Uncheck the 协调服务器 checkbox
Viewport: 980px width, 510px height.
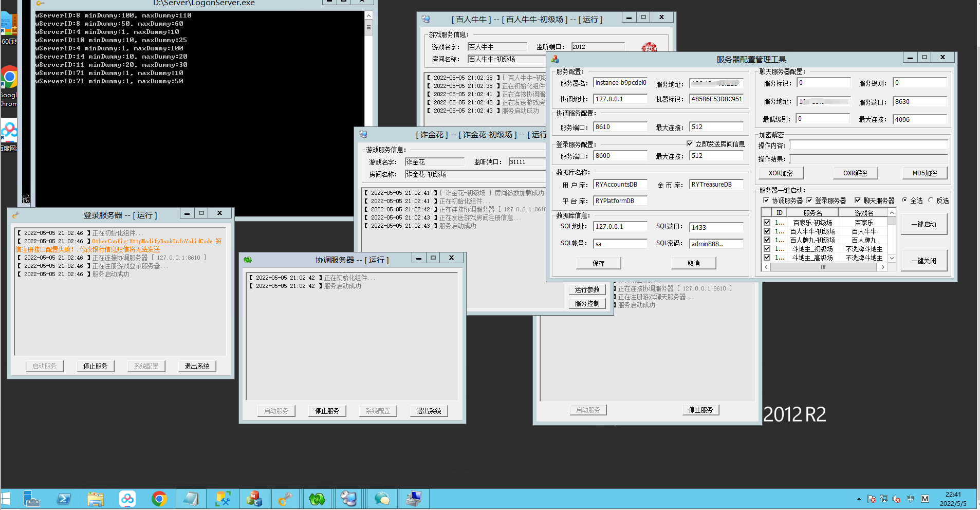pos(766,201)
